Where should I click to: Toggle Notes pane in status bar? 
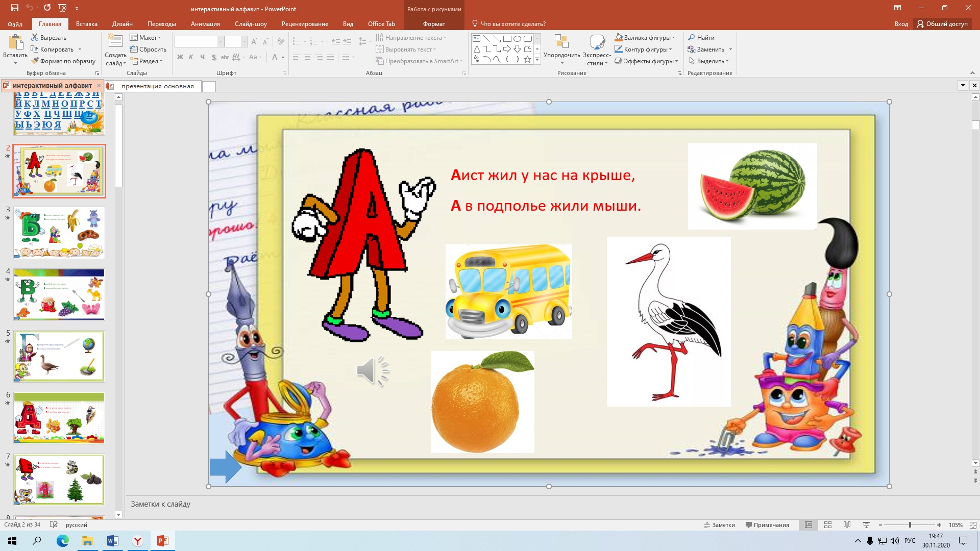[720, 525]
